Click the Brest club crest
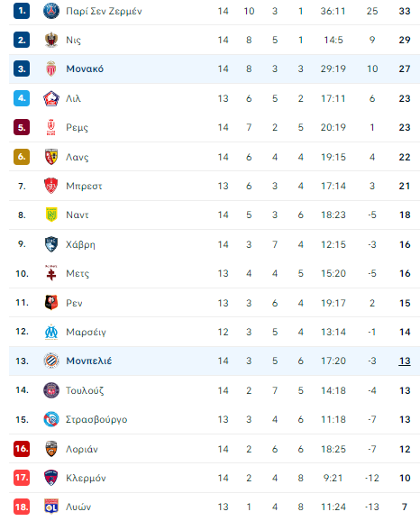This screenshot has height=521, width=420. 51,186
